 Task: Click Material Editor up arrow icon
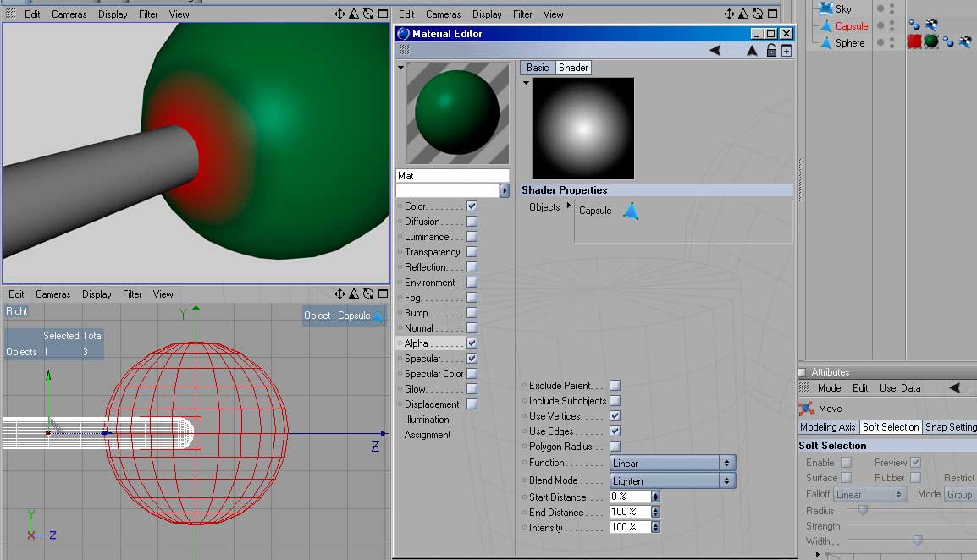point(752,51)
